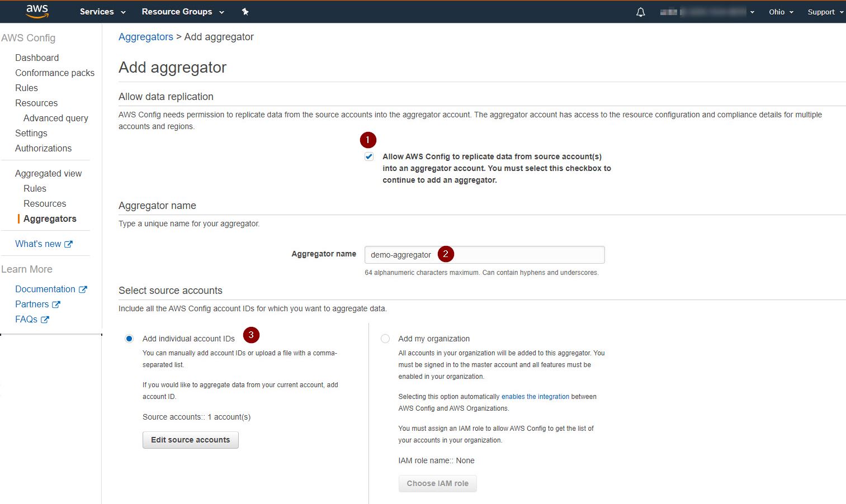Open the Services dropdown menu
The height and width of the screenshot is (504, 846).
click(x=103, y=12)
